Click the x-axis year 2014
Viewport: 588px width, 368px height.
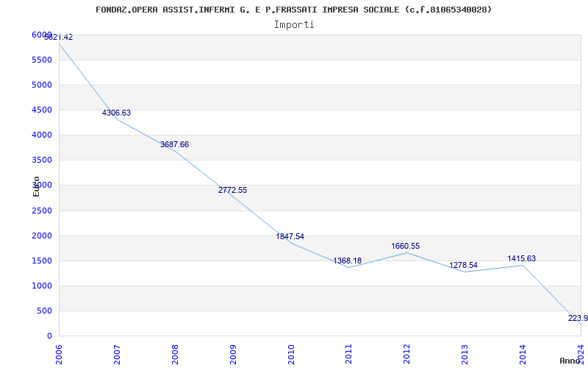pyautogui.click(x=523, y=354)
